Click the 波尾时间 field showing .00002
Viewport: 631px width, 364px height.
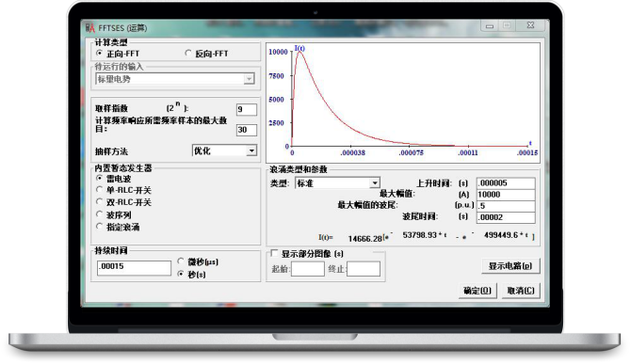[506, 217]
